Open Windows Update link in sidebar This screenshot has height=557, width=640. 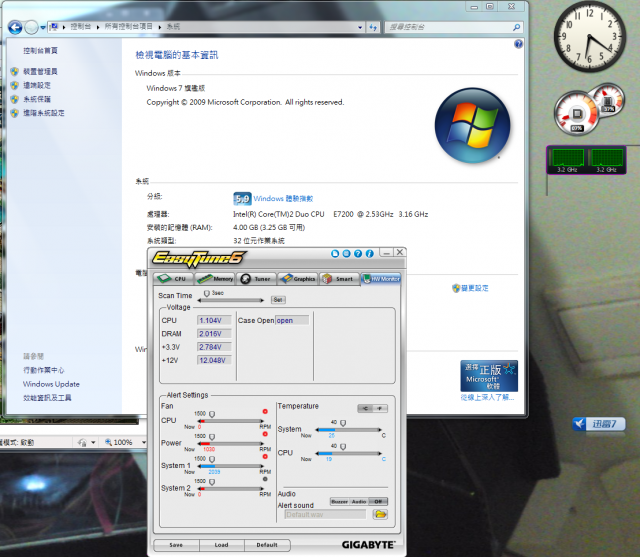[x=51, y=384]
